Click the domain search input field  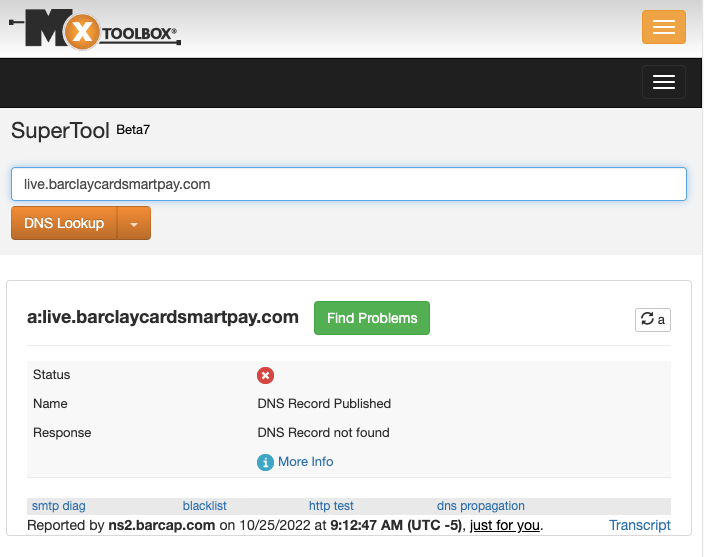(x=349, y=184)
